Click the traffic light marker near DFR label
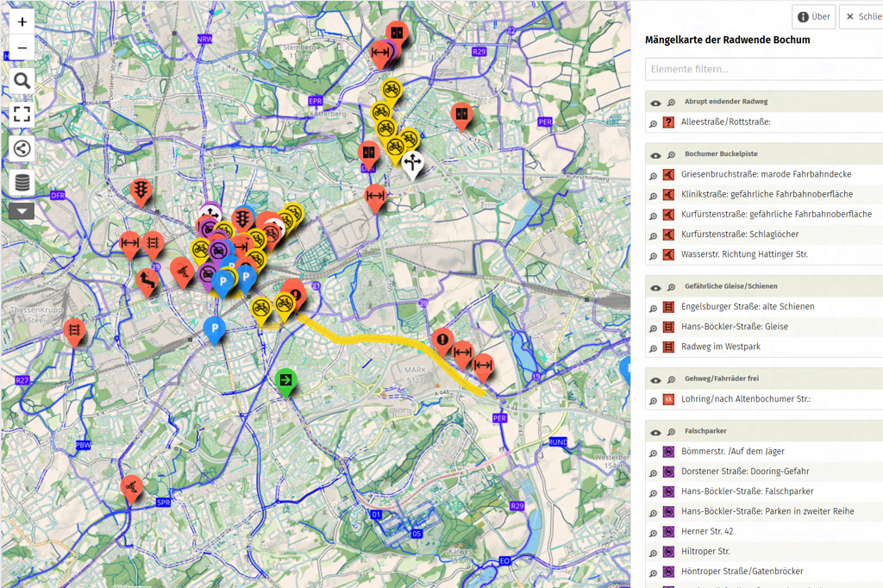Screen dimensions: 883x588 [141, 190]
